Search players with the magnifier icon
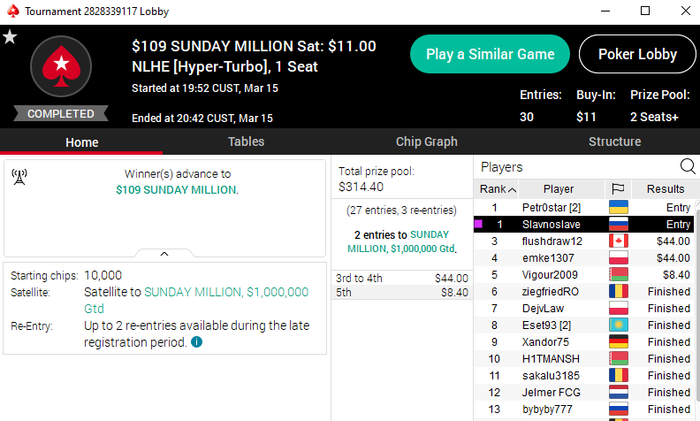 [x=687, y=166]
